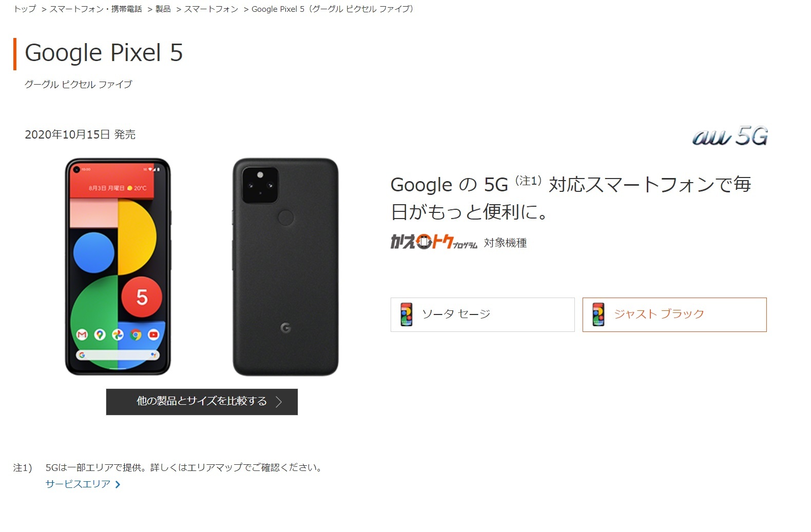This screenshot has width=811, height=532.
Task: Click chevron arrow on size compare button
Action: pyautogui.click(x=279, y=402)
